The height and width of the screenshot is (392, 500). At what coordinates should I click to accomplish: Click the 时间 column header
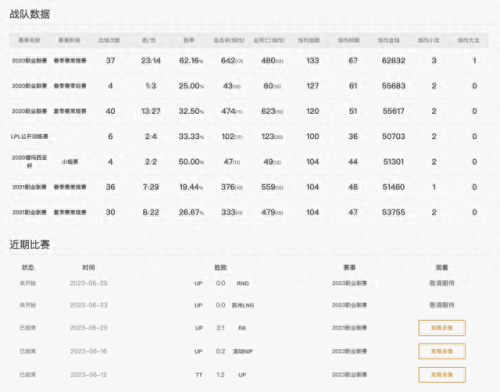point(89,267)
